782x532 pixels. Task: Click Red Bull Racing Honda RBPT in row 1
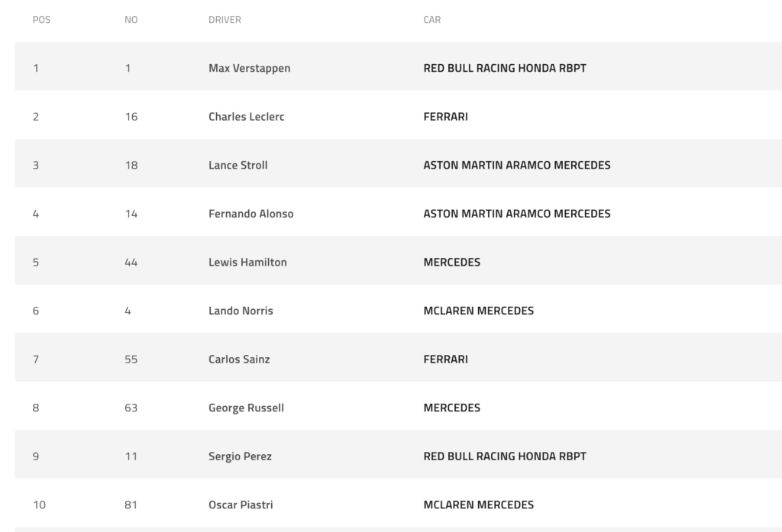(x=505, y=68)
